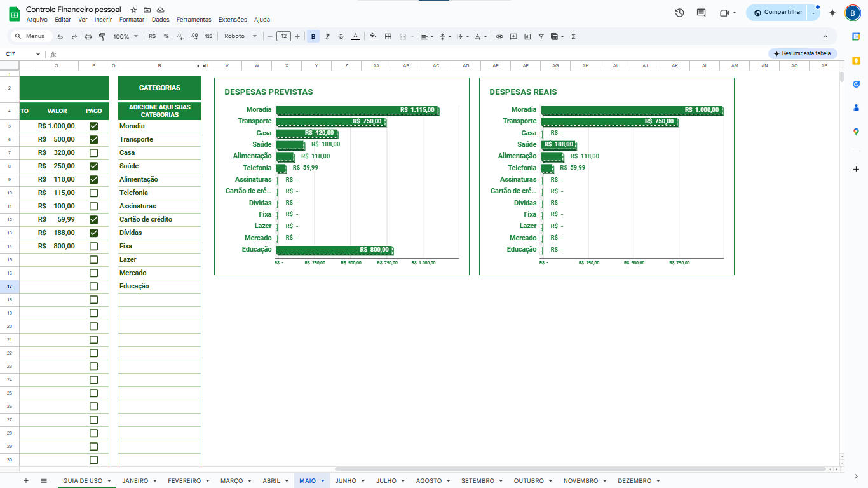Image resolution: width=868 pixels, height=488 pixels.
Task: Expand the MAIO sheet tab arrow
Action: point(323,481)
